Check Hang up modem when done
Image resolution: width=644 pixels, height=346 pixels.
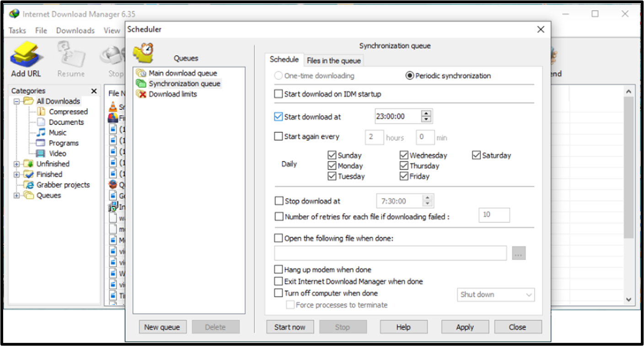pyautogui.click(x=279, y=270)
